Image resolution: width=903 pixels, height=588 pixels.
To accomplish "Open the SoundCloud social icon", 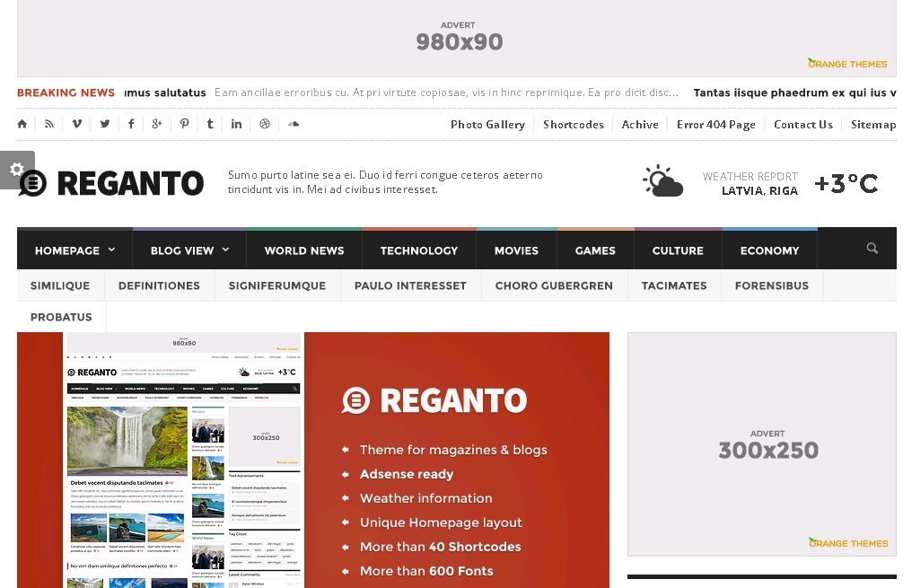I will (x=293, y=124).
